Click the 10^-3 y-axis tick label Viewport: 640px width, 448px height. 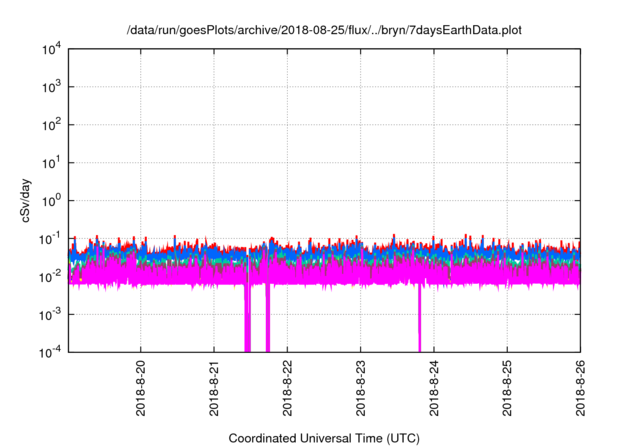pyautogui.click(x=50, y=315)
